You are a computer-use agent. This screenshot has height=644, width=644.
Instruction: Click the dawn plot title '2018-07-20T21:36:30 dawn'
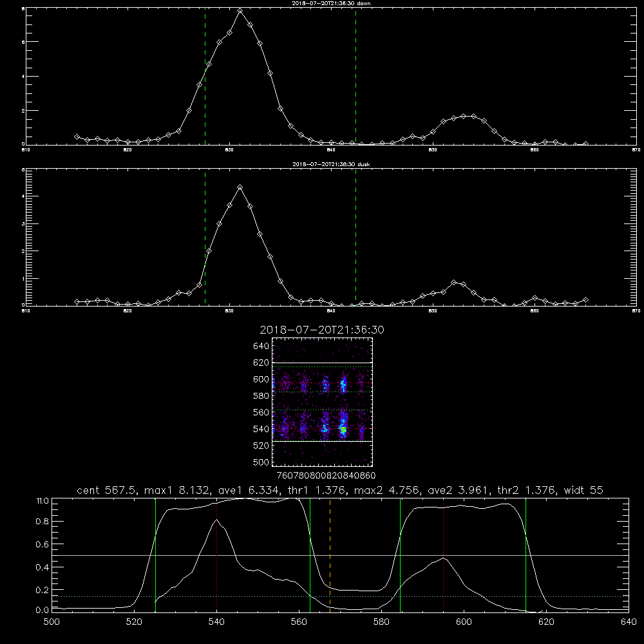[x=331, y=3]
